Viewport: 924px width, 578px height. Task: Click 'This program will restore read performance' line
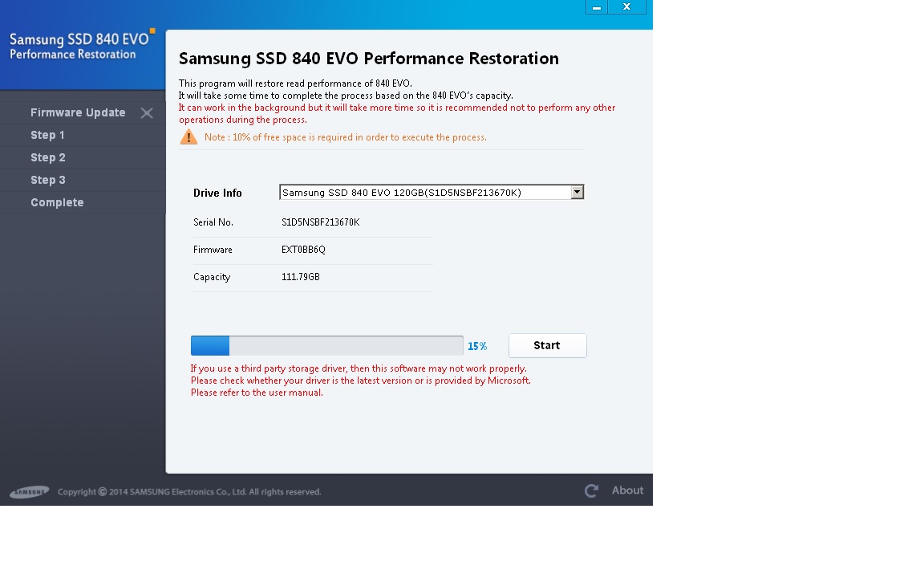295,83
